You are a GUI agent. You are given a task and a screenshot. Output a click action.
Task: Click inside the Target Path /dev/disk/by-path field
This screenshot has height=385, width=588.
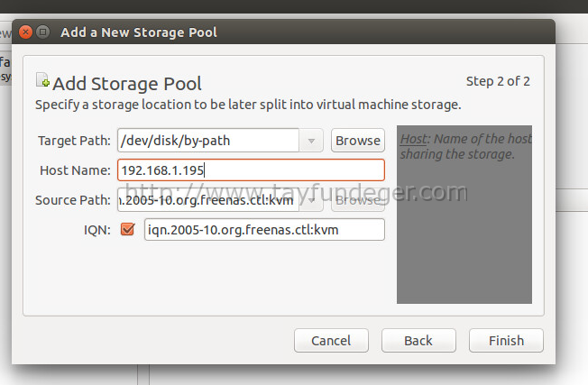click(208, 141)
